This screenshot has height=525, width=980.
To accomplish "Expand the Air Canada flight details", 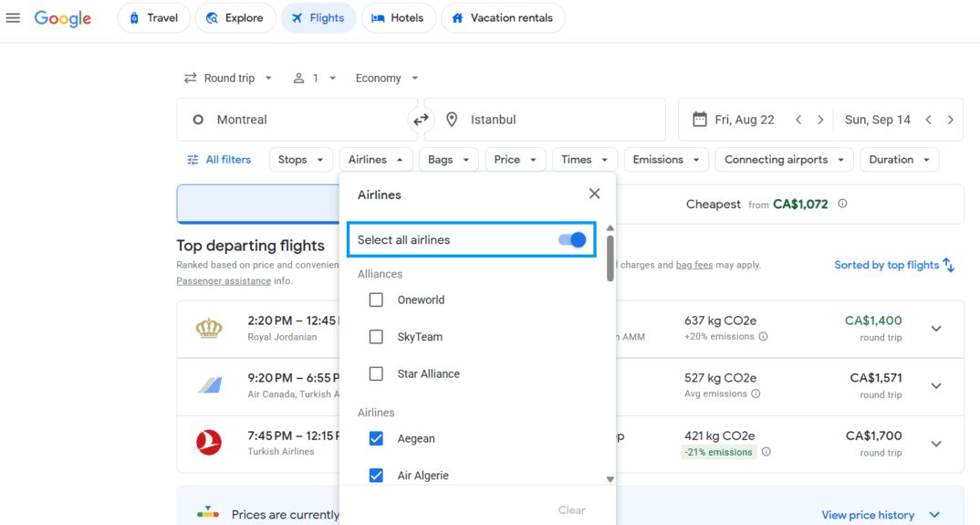I will click(x=935, y=386).
